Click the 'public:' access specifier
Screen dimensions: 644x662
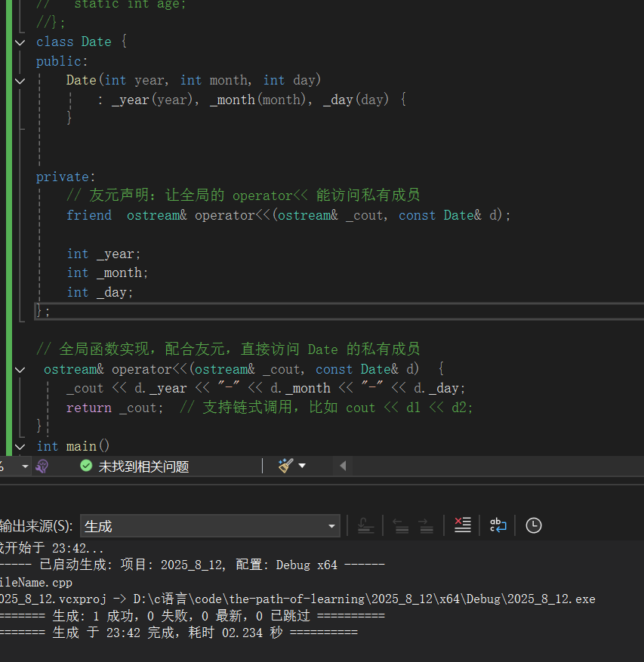62,62
